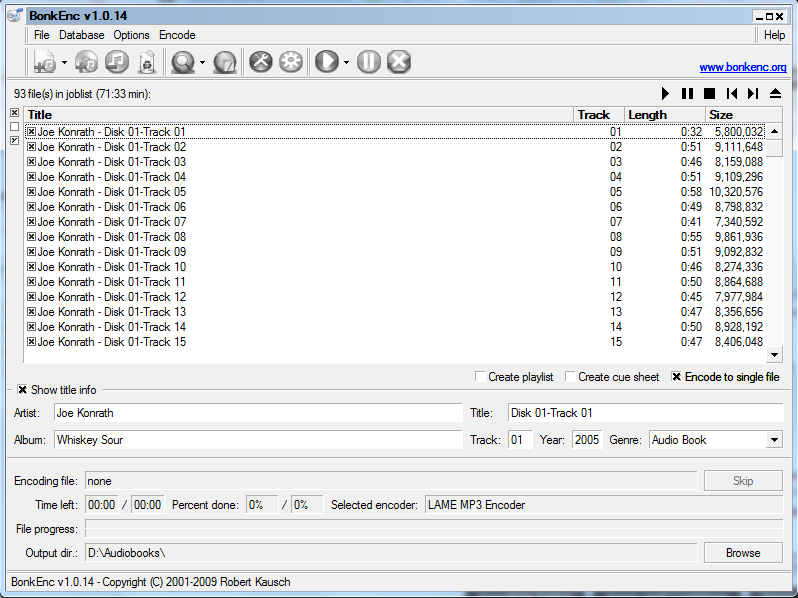The height and width of the screenshot is (598, 798).
Task: Expand the Genre dropdown Audio Book
Action: coord(774,440)
